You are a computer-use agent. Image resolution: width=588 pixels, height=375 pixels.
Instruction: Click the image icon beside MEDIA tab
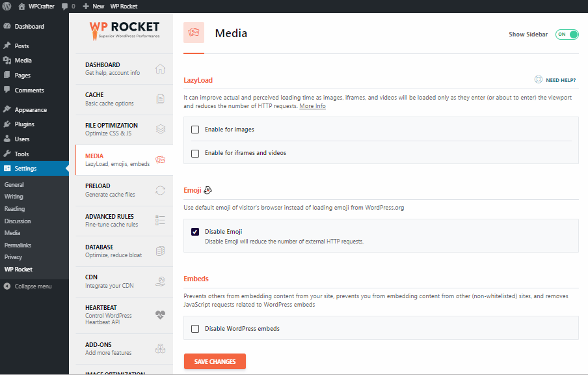point(161,160)
